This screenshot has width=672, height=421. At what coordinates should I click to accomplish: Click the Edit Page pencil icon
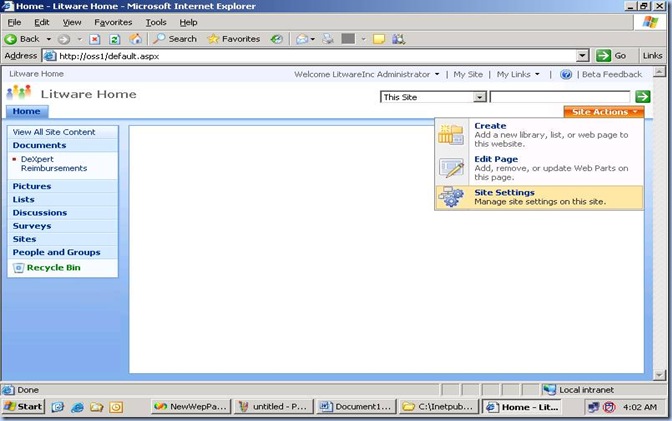click(x=451, y=168)
